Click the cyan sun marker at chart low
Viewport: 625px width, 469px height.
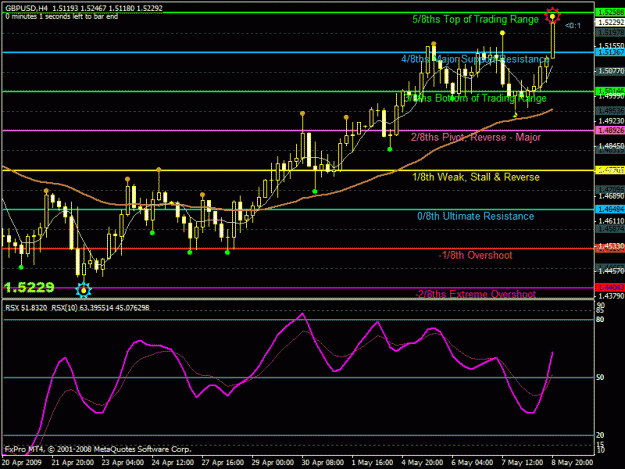click(84, 290)
